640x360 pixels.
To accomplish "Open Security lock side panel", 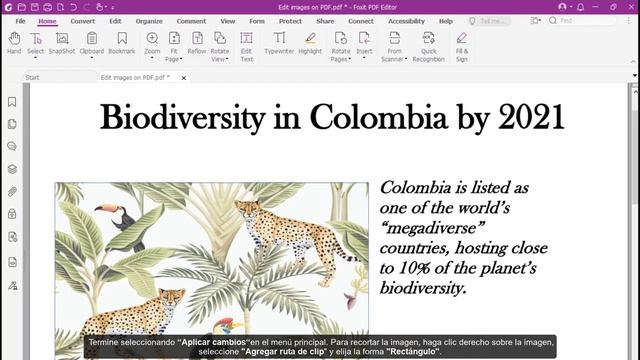I will (12, 213).
